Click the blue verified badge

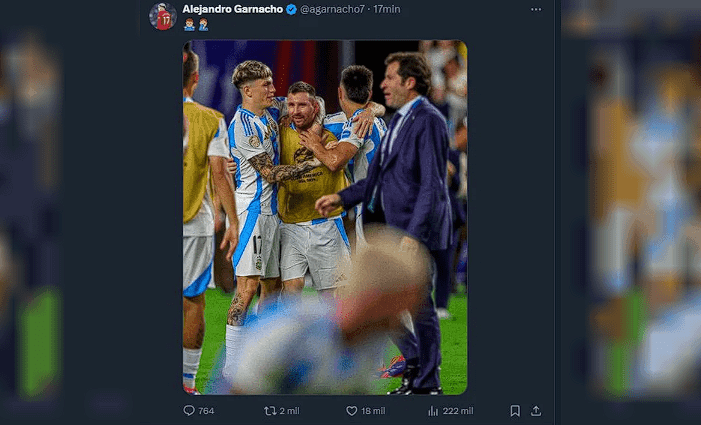[291, 9]
